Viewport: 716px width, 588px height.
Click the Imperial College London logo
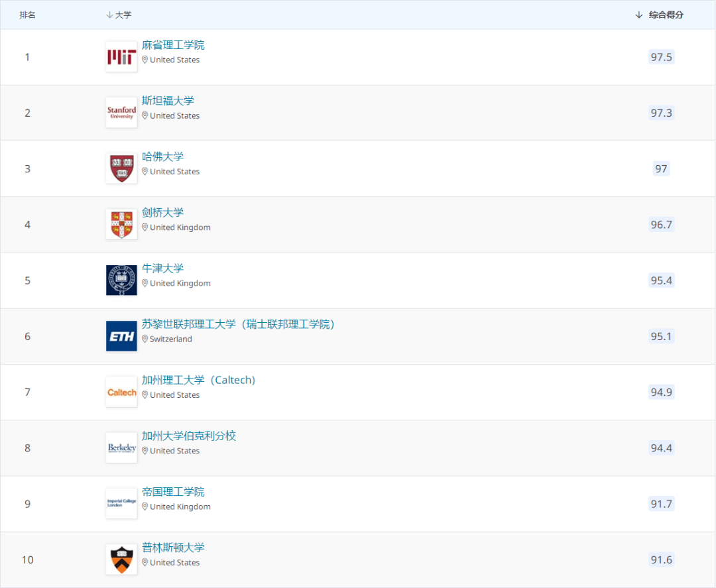[121, 504]
